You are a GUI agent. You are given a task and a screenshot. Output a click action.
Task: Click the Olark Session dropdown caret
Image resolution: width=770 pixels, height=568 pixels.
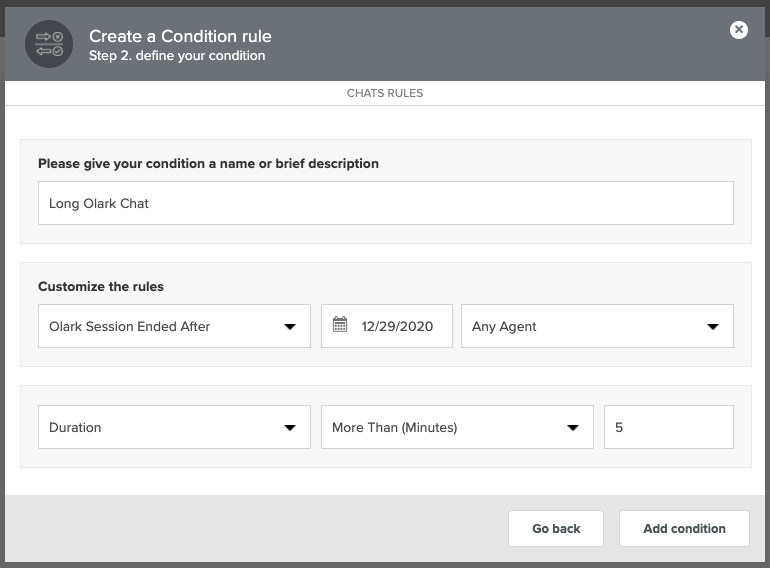[290, 327]
